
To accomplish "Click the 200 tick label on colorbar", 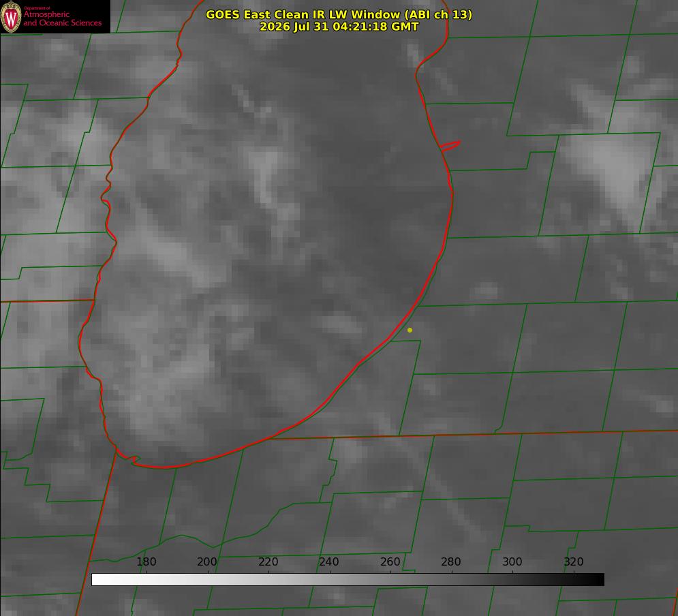I will coord(206,561).
